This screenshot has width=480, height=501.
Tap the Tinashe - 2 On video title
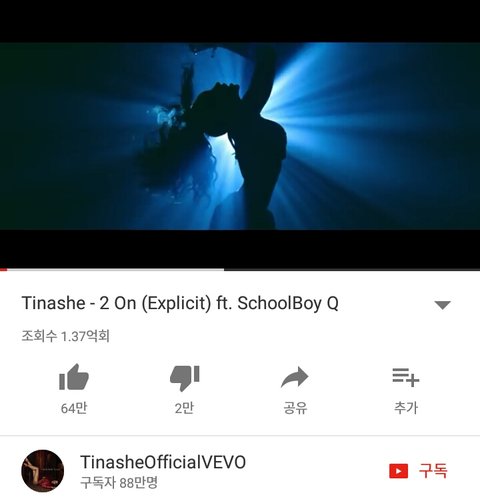tap(180, 303)
